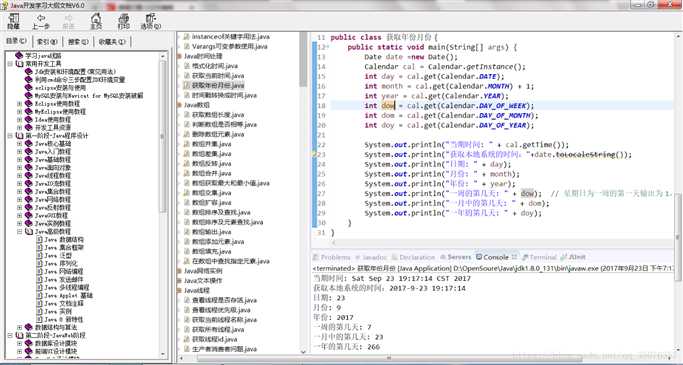Screen dimensions: 683x365
Task: Expand the MyEclipse使用教程 tree node
Action: [x=19, y=112]
